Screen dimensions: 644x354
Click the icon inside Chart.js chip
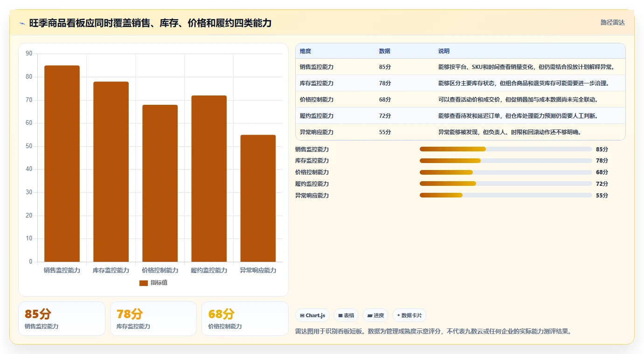[302, 316]
